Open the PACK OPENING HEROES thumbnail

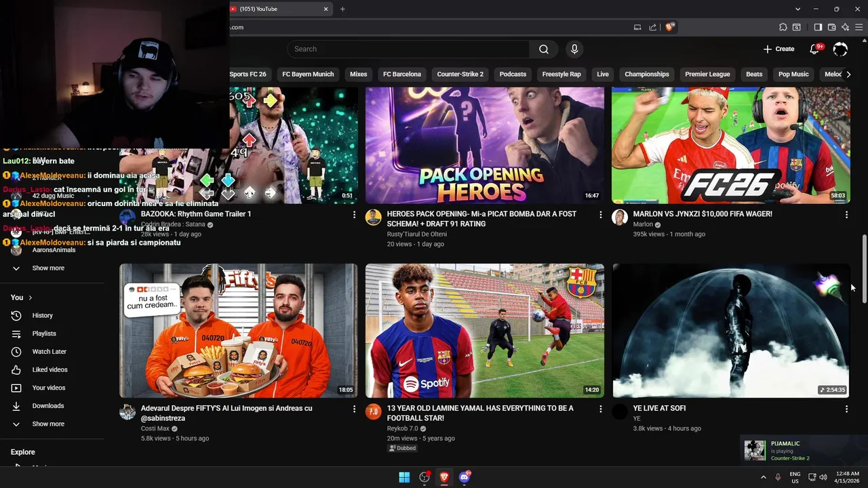[x=485, y=145]
